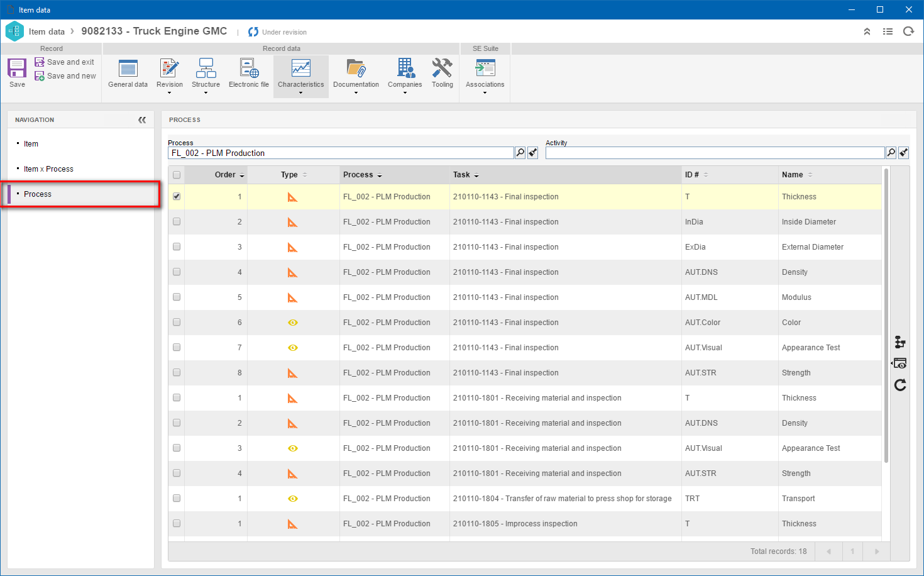Click the Activity input field

click(715, 153)
